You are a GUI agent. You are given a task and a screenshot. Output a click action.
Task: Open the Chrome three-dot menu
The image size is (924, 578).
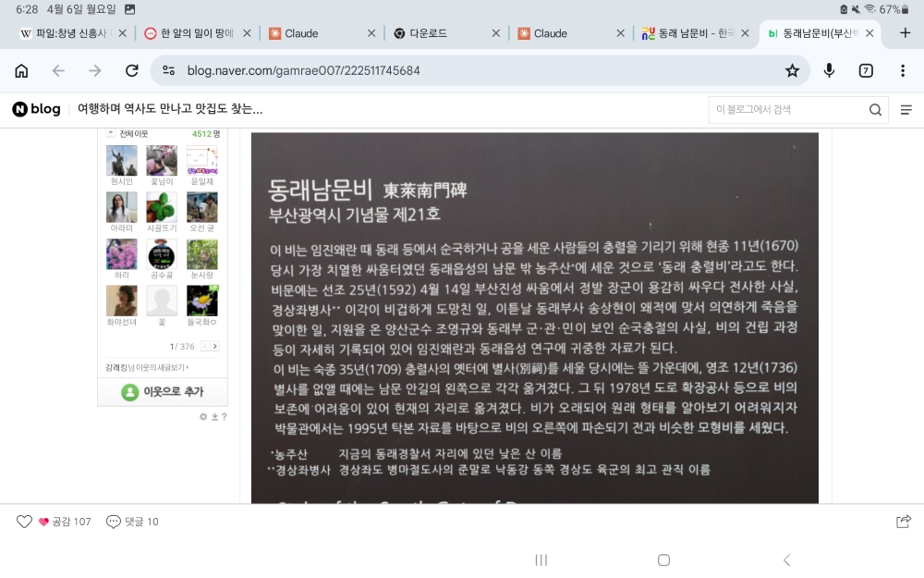click(903, 70)
